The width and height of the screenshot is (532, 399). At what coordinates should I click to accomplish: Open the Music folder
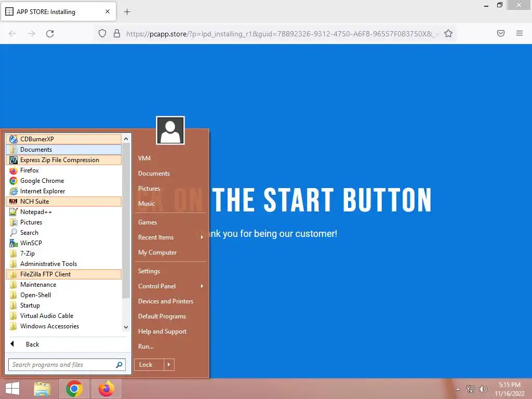point(170,204)
